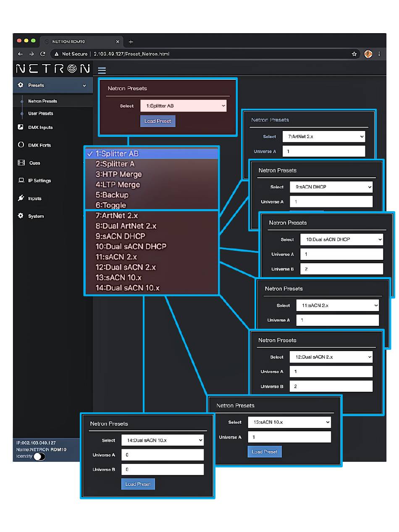Viewport: 399px width, 532px height.
Task: Click Load Preset under 14:Dual sACN 10.x
Action: (138, 484)
